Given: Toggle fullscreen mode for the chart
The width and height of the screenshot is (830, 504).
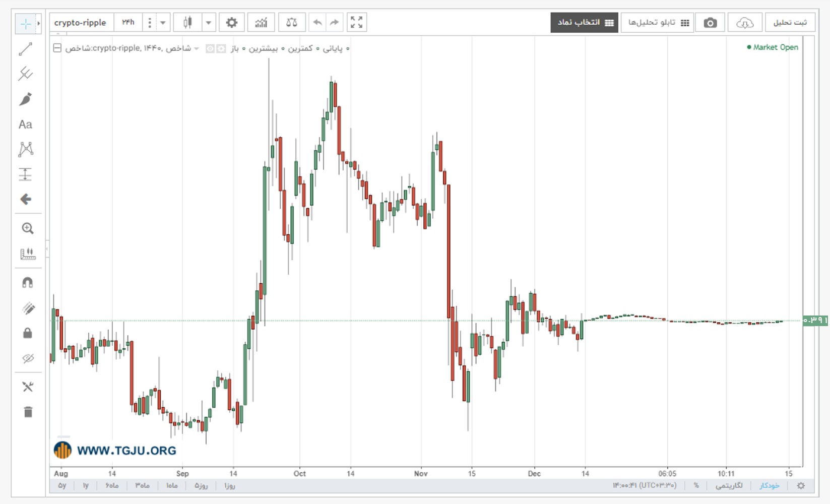Looking at the screenshot, I should (357, 23).
